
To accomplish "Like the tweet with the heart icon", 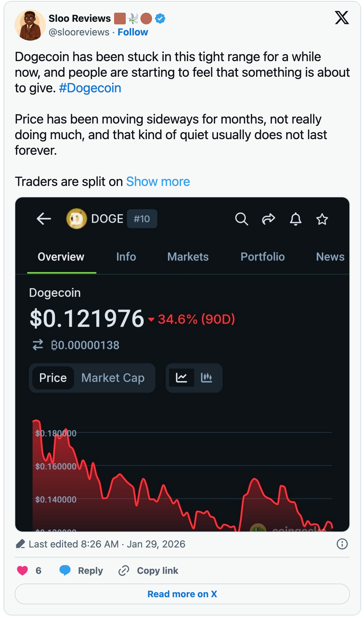I will click(x=22, y=571).
